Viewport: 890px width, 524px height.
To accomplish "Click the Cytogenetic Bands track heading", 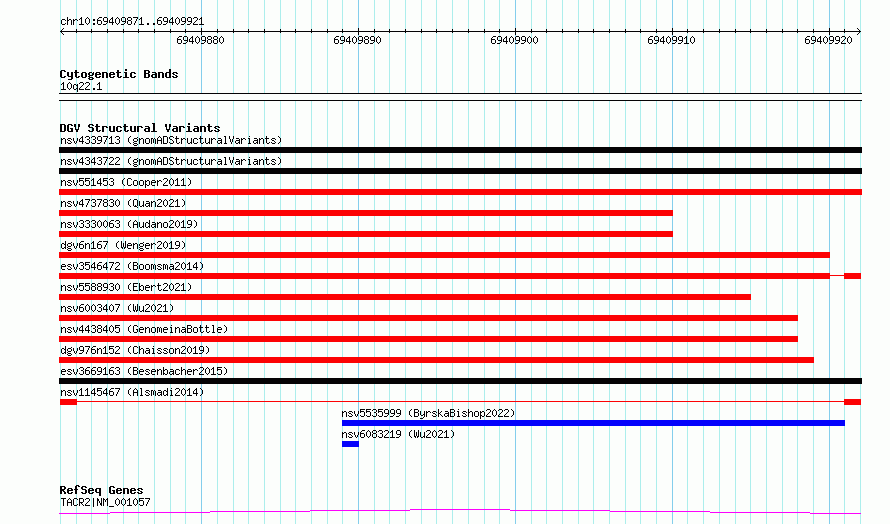I will (x=119, y=74).
